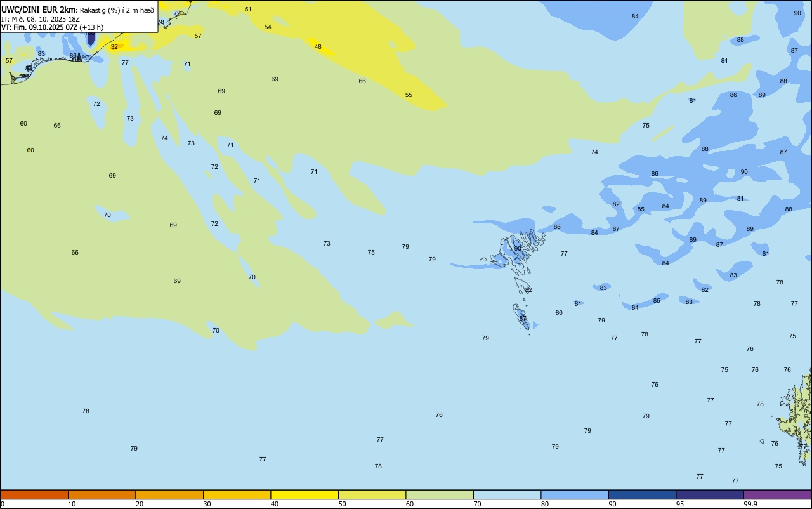Click the pale yellow 50–60 legend swatch
This screenshot has height=509, width=812.
pyautogui.click(x=372, y=494)
